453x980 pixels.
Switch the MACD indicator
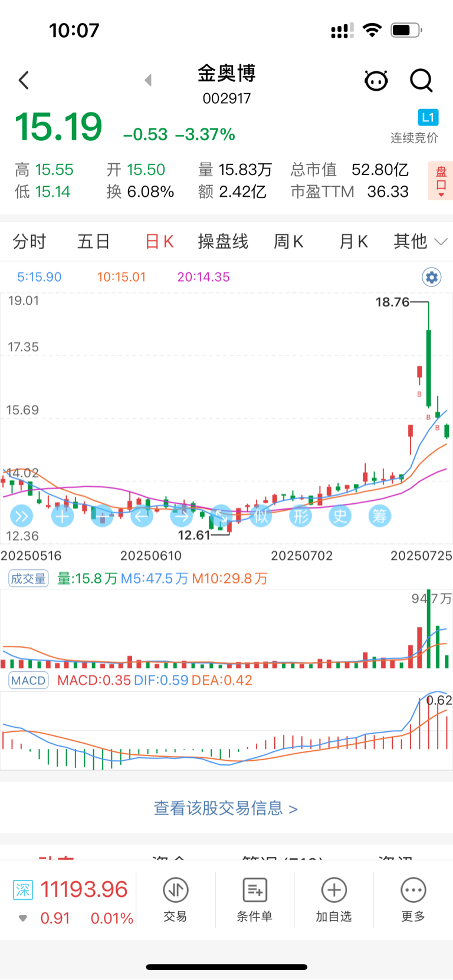(x=28, y=681)
